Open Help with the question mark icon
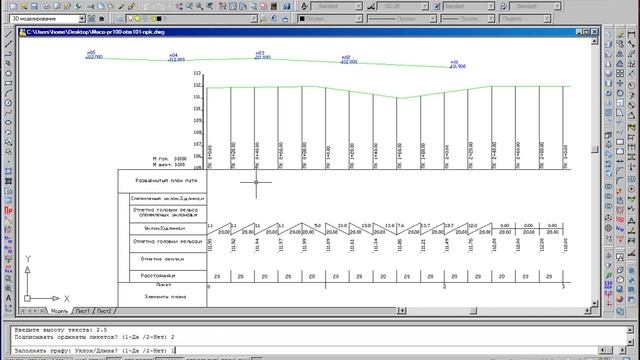This screenshot has height=360, width=640. [x=287, y=6]
